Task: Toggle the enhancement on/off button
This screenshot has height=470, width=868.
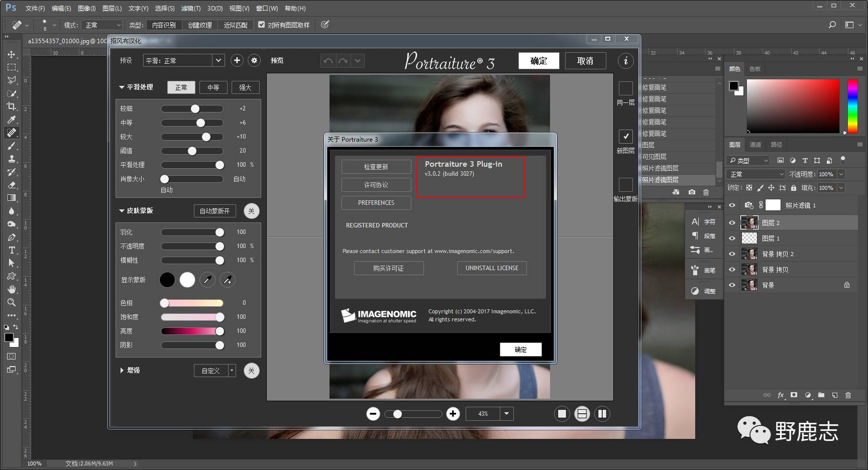Action: tap(252, 371)
